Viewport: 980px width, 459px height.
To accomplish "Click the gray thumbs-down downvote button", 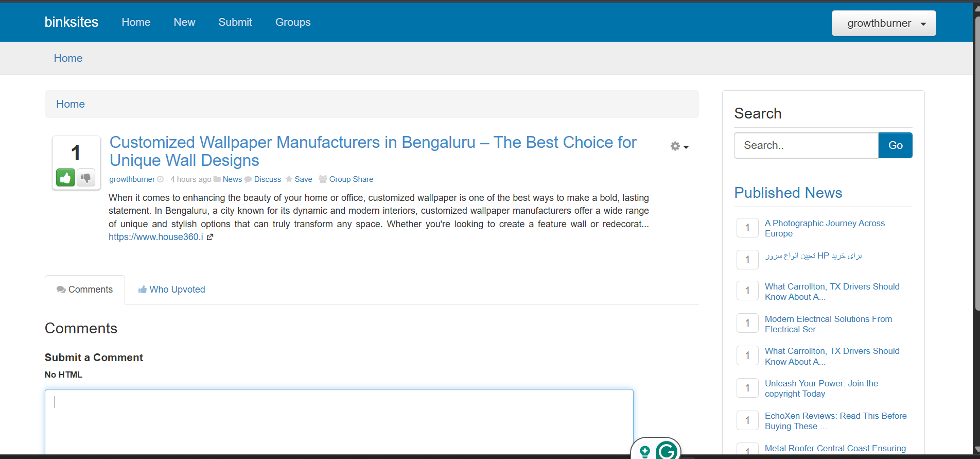I will (x=86, y=178).
